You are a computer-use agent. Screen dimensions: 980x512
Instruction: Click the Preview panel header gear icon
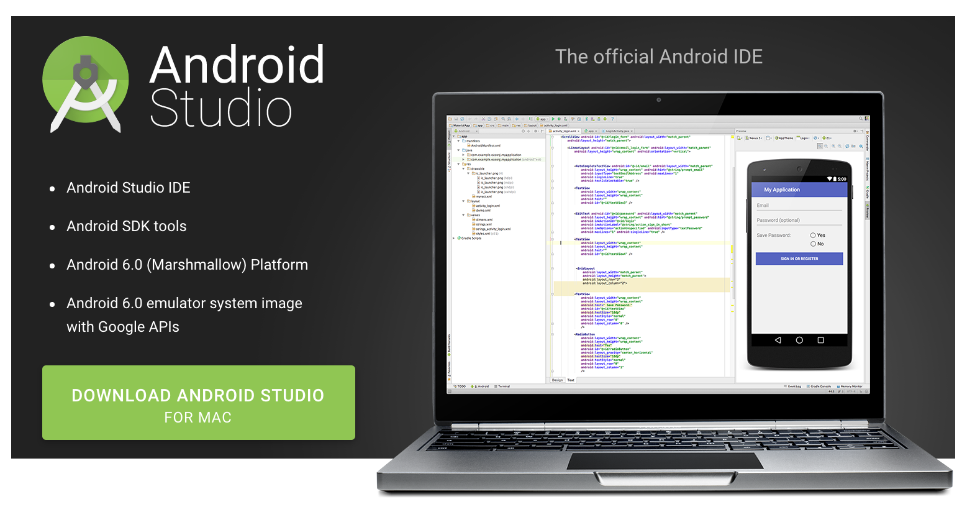855,131
